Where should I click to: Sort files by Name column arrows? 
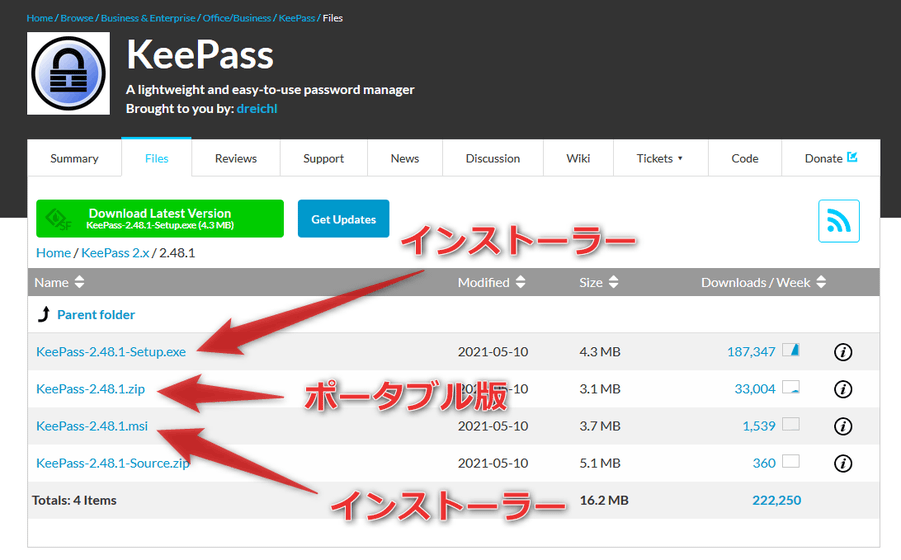coord(79,282)
